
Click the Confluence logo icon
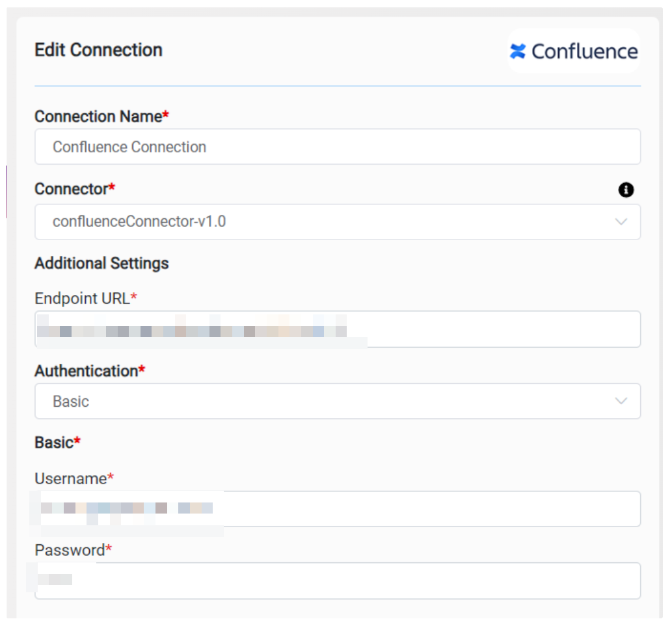click(x=518, y=51)
